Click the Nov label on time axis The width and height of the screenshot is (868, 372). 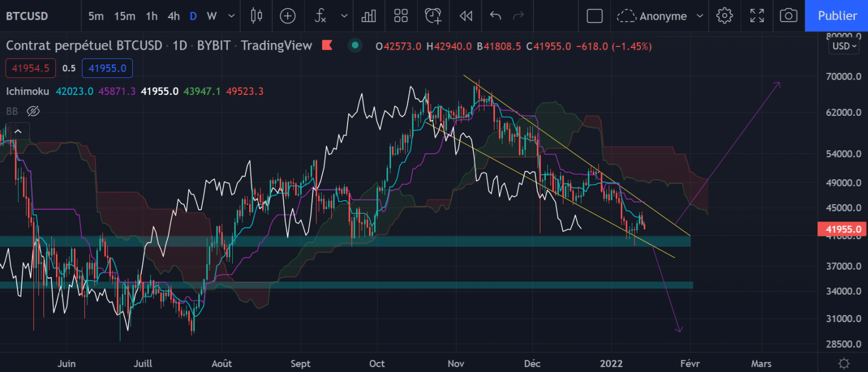[455, 364]
